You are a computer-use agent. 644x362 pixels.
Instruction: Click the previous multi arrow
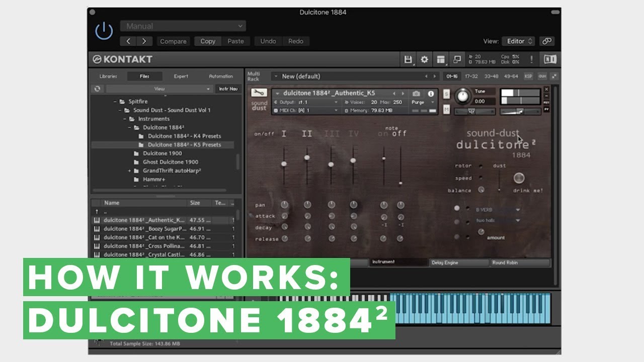[x=427, y=76]
